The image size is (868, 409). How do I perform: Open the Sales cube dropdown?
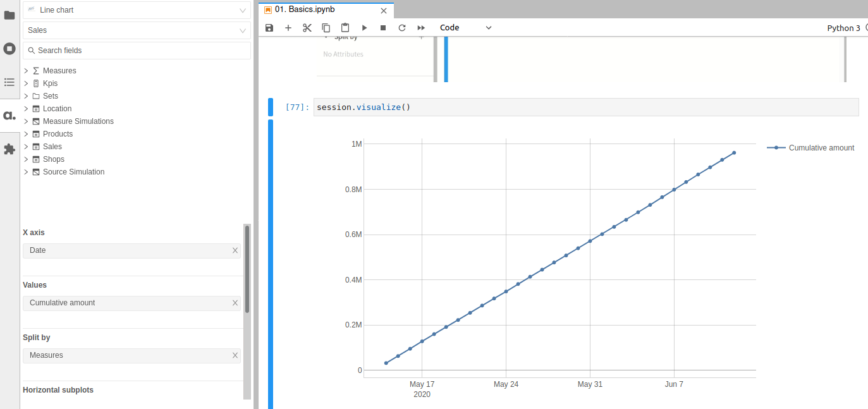pos(137,30)
